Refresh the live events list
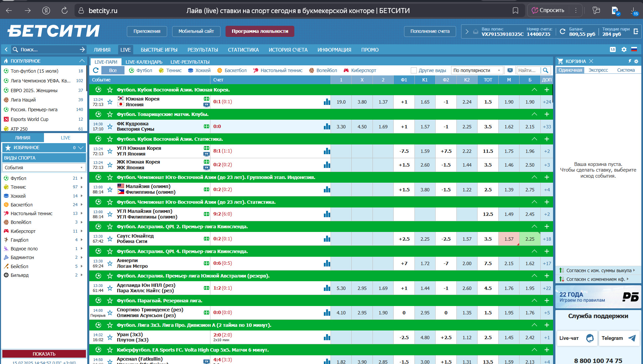Screen dimensions: 643x364 [96, 70]
